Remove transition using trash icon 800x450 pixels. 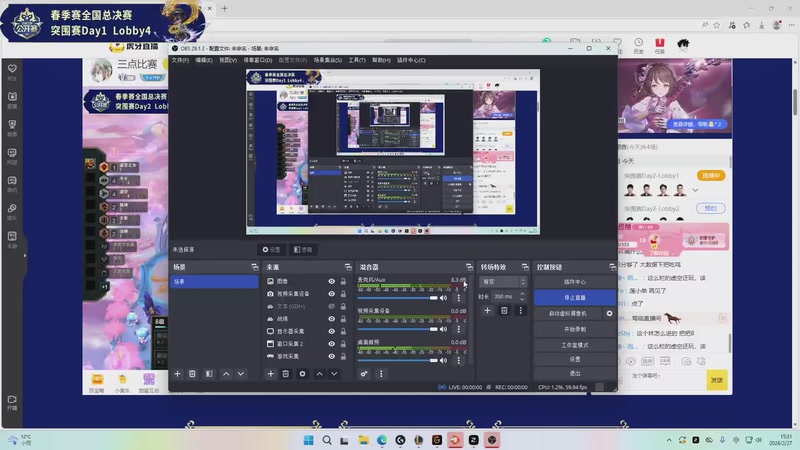click(x=504, y=310)
